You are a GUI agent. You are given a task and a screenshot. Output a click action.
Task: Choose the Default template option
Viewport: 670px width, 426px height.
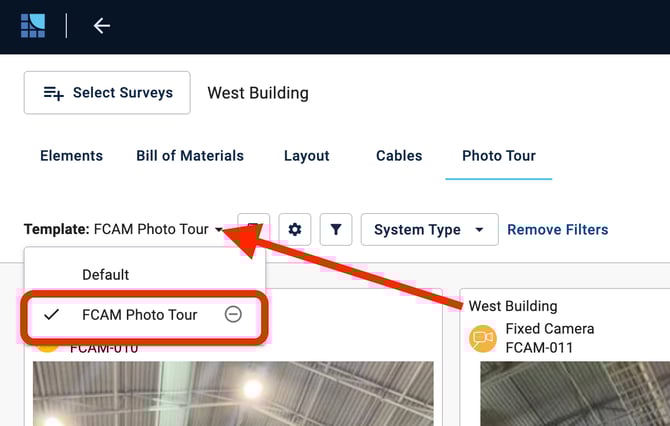(x=106, y=274)
